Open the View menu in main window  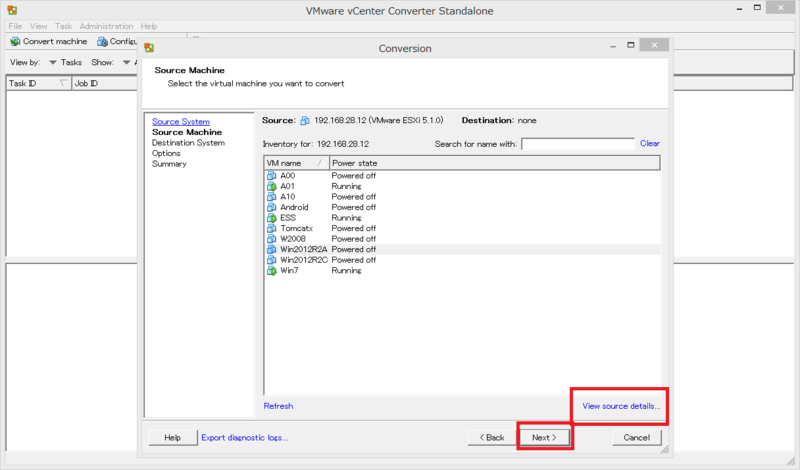38,26
